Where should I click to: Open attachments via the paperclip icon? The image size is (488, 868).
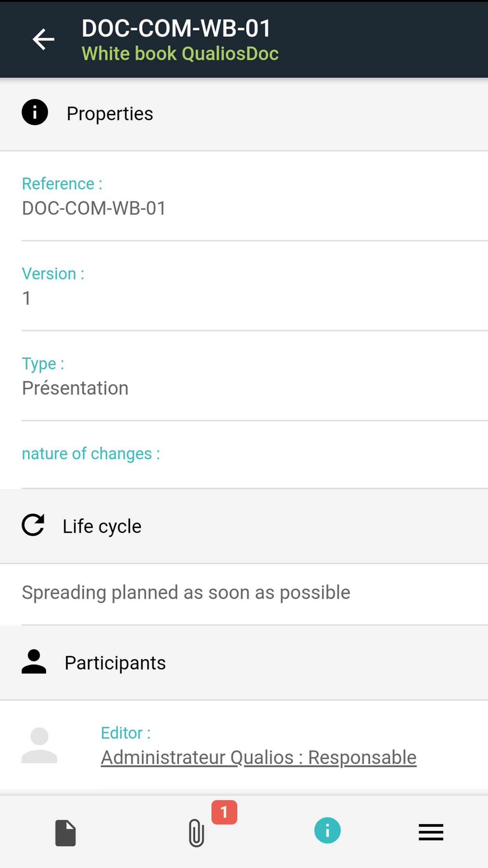click(196, 833)
